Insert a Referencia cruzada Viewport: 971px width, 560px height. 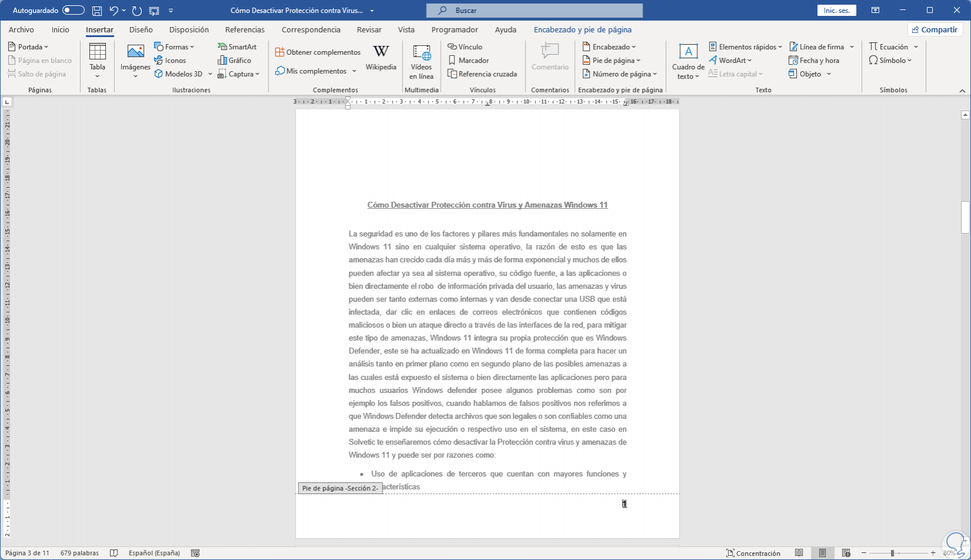[x=482, y=74]
